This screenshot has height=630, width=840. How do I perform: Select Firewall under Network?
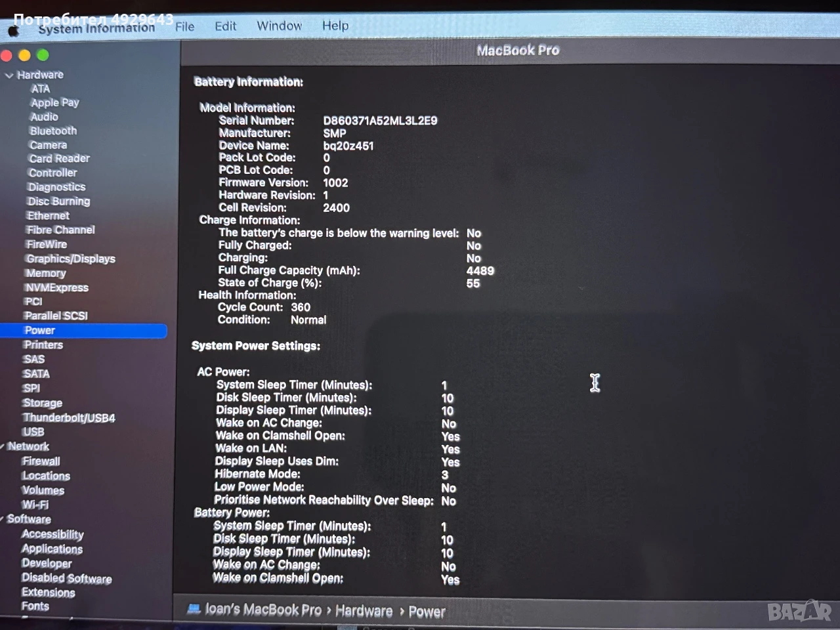[41, 461]
